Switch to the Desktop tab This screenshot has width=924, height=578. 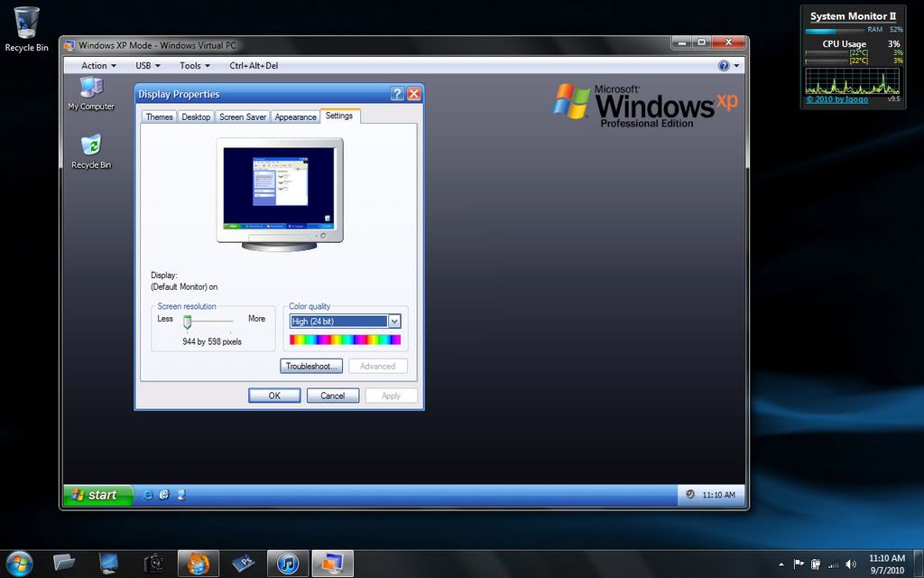tap(196, 117)
